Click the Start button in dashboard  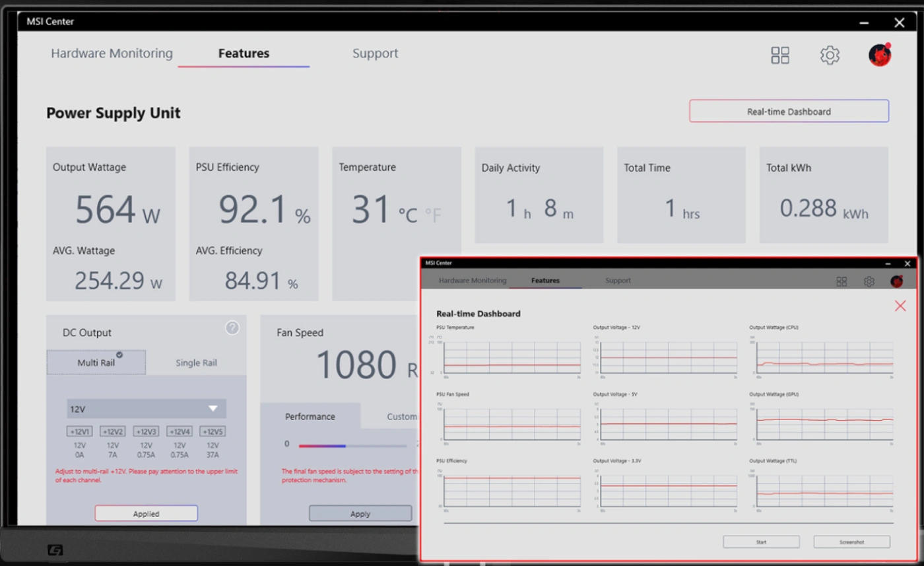pyautogui.click(x=761, y=542)
